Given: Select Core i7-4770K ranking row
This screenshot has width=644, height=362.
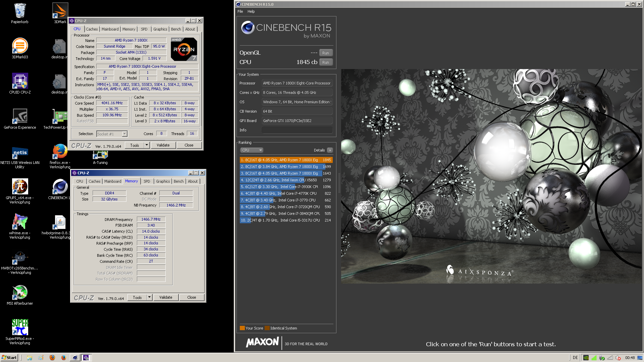Looking at the screenshot, I should (286, 193).
